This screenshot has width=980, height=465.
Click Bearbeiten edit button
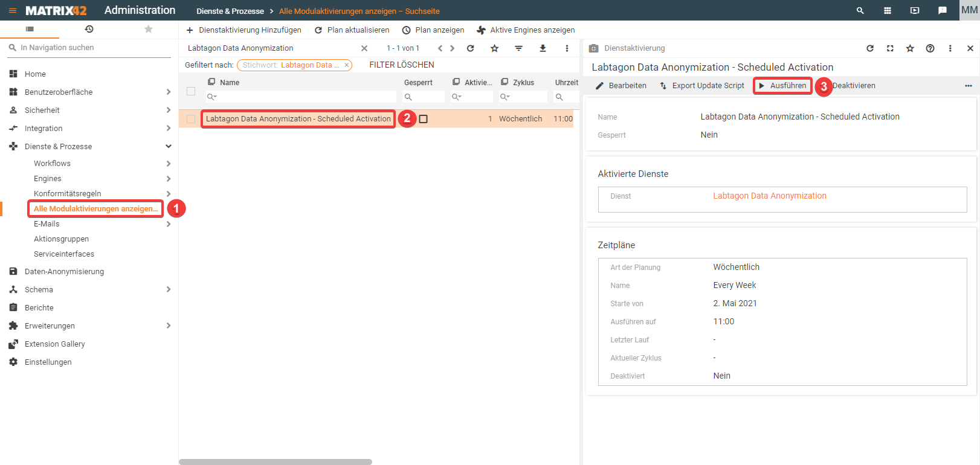621,86
